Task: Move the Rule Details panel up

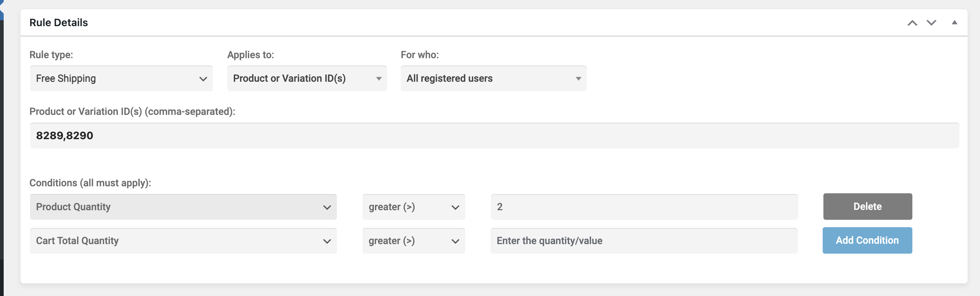Action: pyautogui.click(x=912, y=23)
